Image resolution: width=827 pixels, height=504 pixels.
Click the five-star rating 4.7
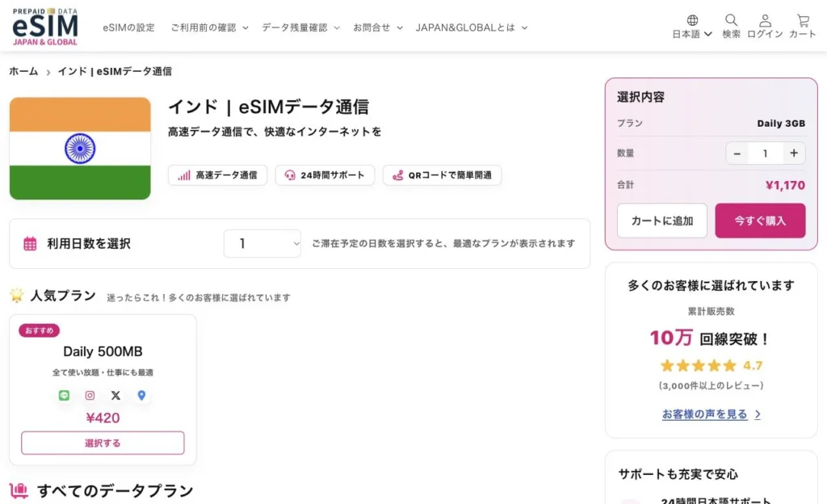coord(711,365)
